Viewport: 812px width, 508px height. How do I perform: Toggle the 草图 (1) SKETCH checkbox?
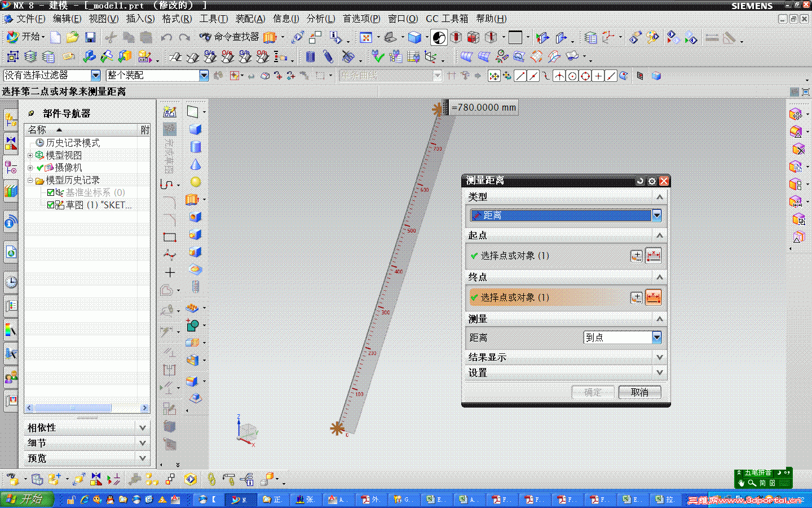click(51, 205)
